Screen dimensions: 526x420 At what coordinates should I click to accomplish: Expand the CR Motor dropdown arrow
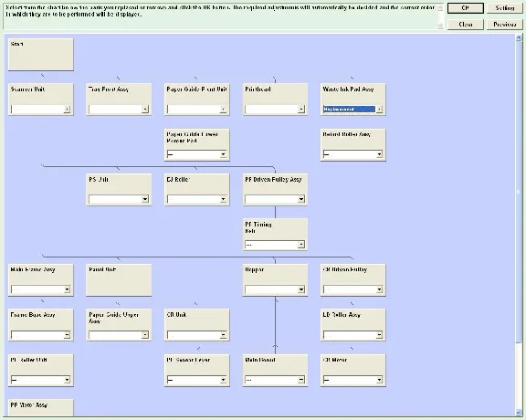pos(379,380)
